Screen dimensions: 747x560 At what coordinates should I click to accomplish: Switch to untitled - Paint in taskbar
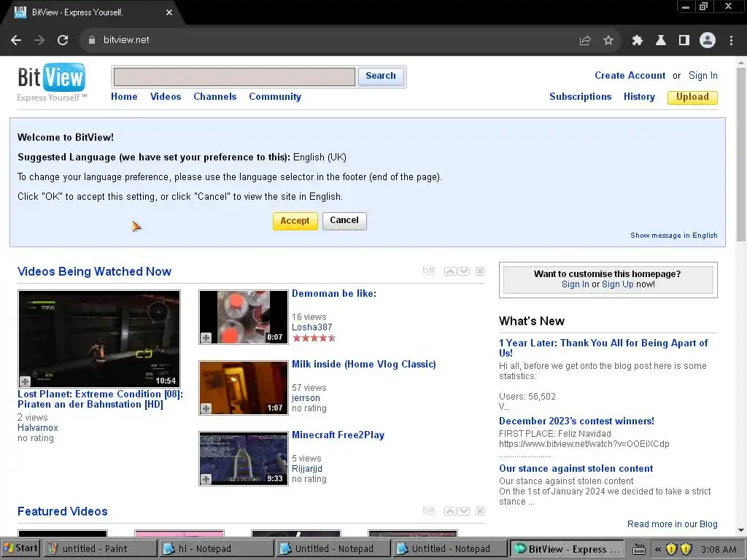pos(99,548)
